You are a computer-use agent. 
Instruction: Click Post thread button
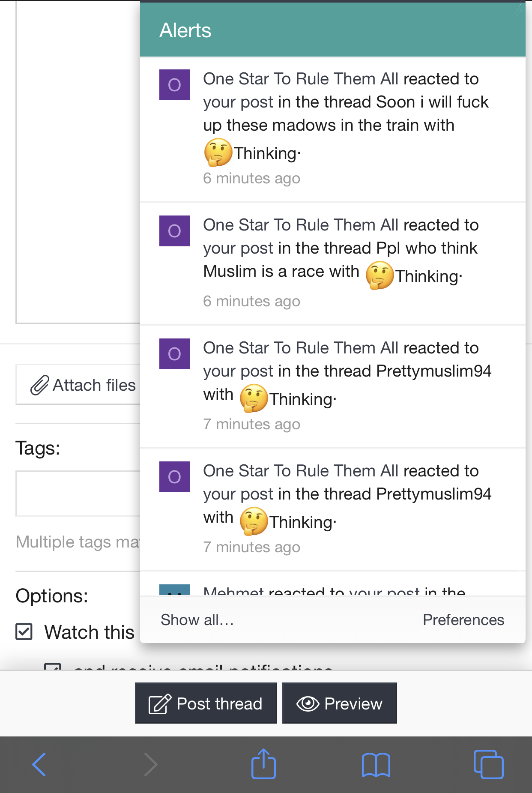point(206,703)
